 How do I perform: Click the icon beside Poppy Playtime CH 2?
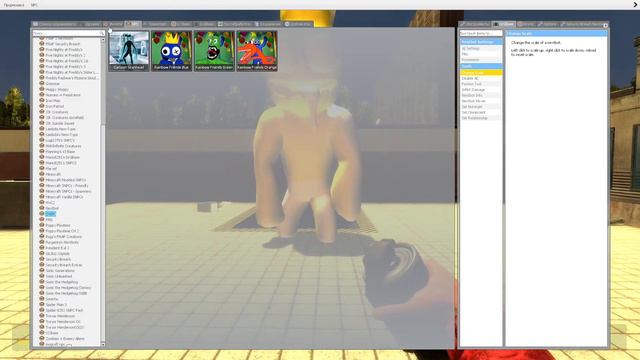click(42, 231)
